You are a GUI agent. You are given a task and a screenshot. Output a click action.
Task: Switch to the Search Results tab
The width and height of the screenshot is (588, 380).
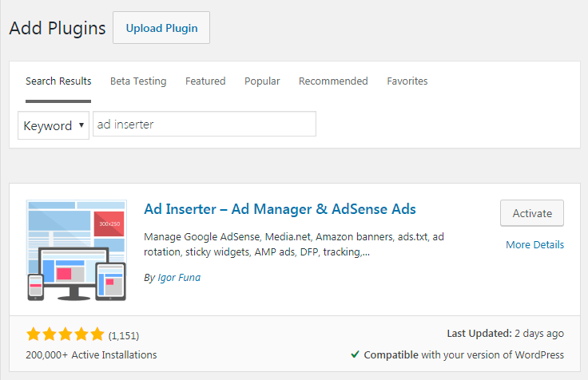point(58,81)
